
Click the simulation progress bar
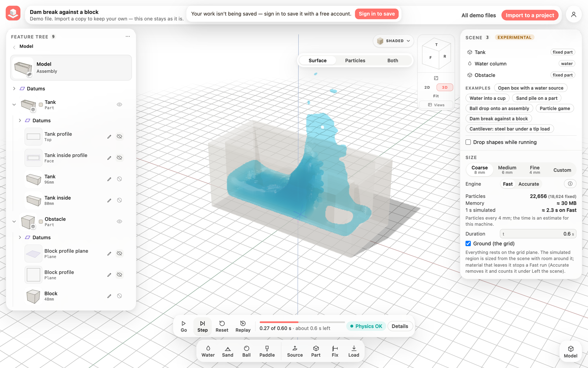(302, 322)
